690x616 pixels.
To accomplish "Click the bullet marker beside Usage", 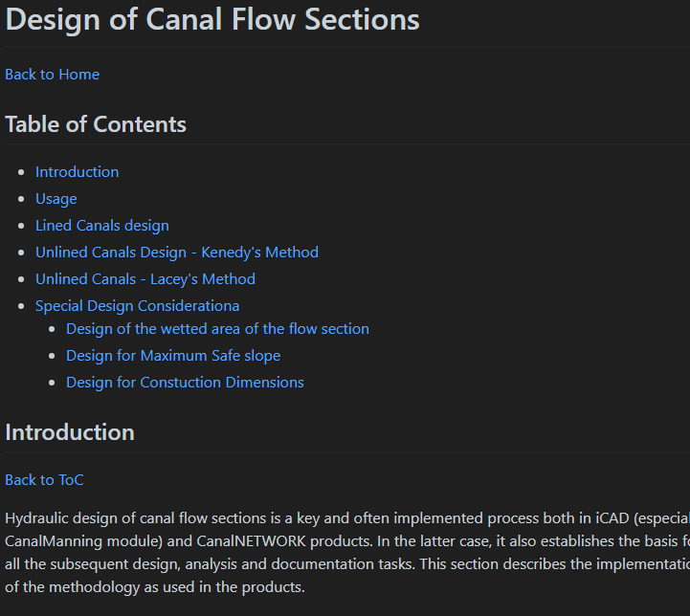I will [24, 199].
